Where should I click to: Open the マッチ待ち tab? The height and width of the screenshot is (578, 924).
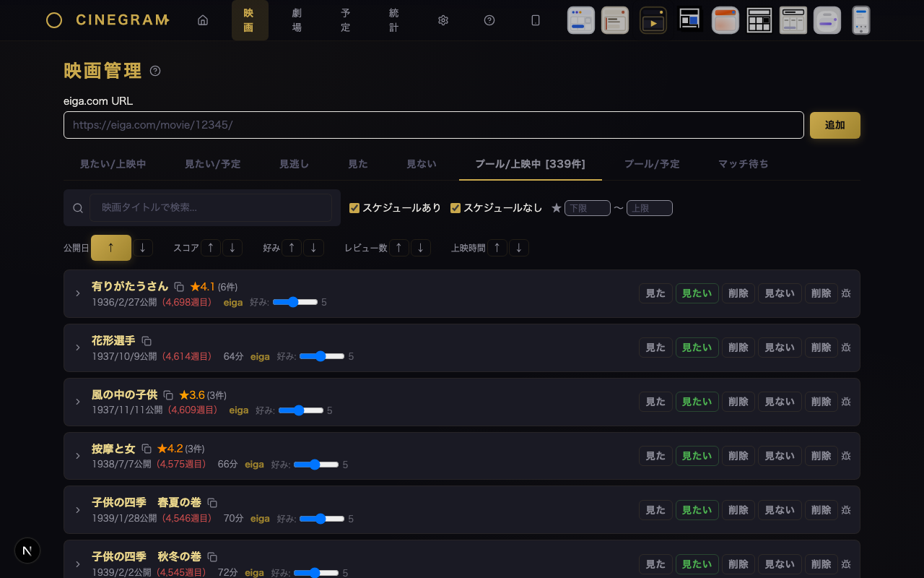click(x=743, y=164)
